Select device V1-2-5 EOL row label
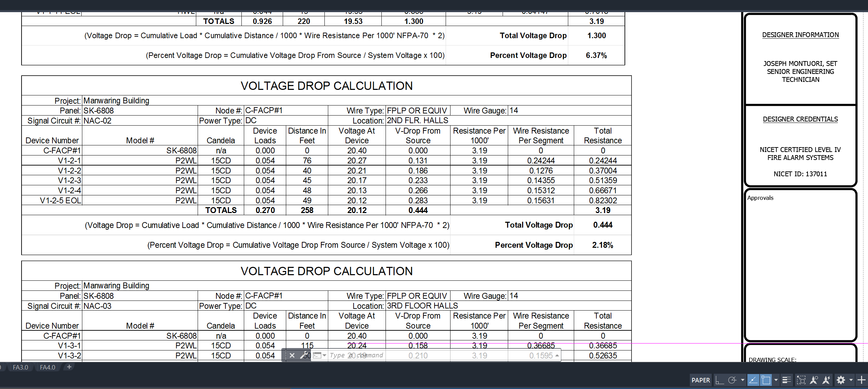 [x=60, y=201]
